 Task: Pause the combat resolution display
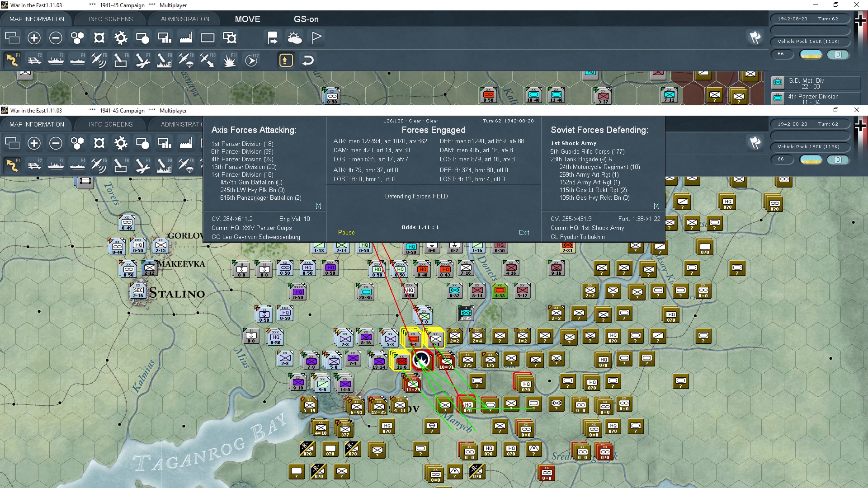346,232
